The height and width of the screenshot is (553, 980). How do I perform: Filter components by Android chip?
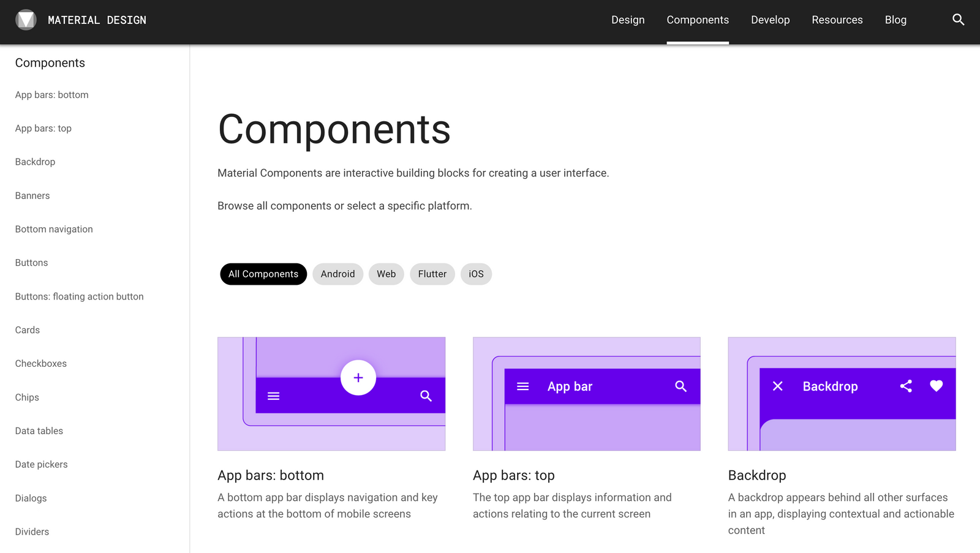point(337,274)
